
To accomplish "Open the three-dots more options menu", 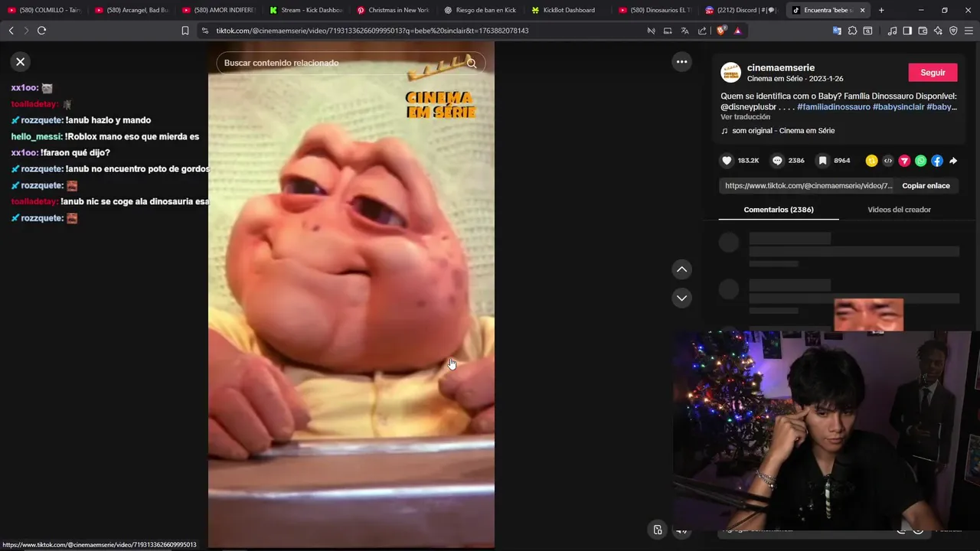I will click(681, 62).
